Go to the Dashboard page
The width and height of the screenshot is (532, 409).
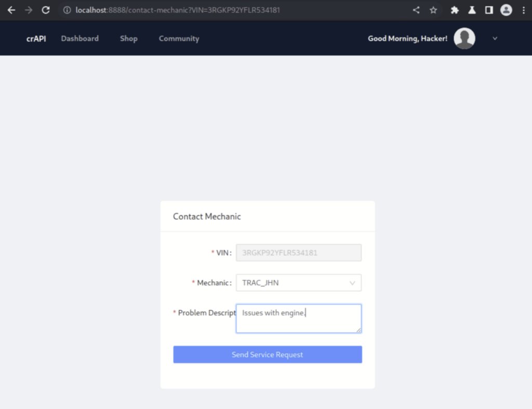pos(79,38)
